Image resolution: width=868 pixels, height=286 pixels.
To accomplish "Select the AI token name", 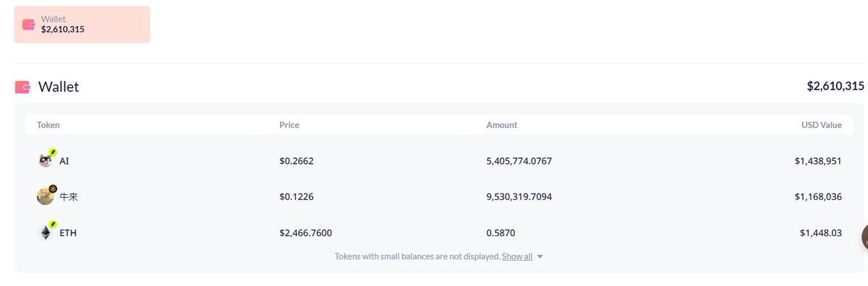I will tap(64, 161).
